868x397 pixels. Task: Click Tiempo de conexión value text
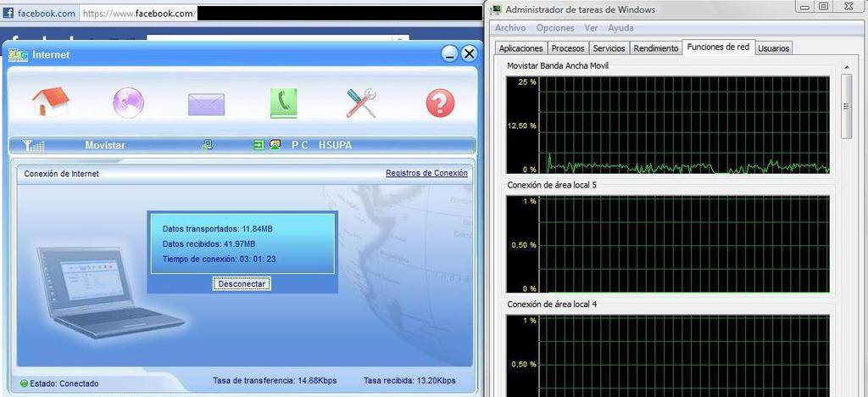tap(220, 259)
